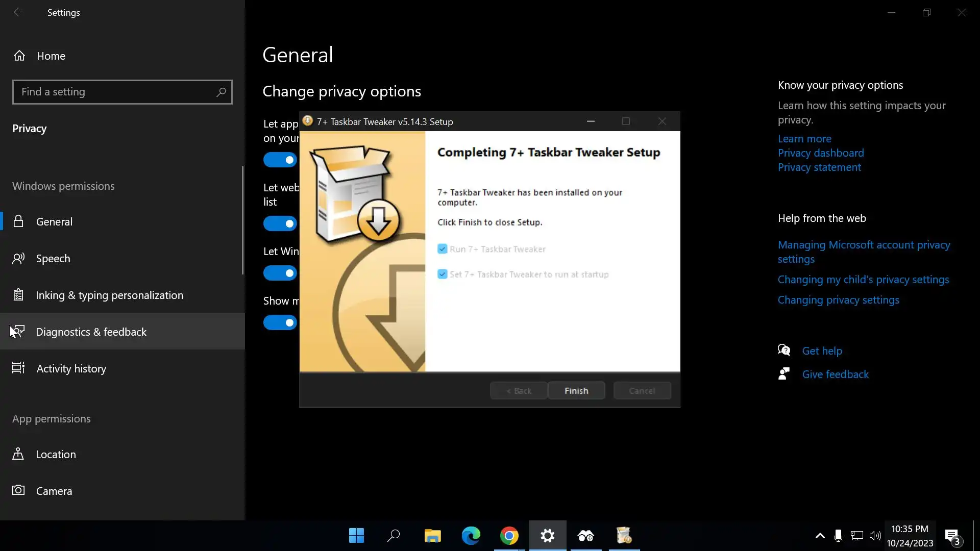Open the volume speaker icon in tray

tap(875, 536)
